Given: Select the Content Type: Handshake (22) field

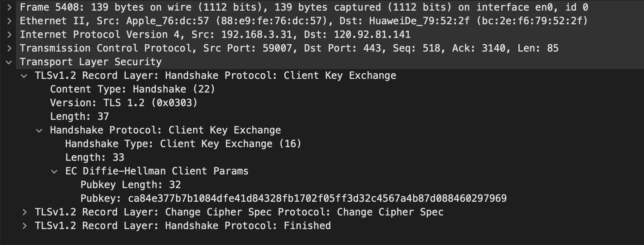Looking at the screenshot, I should 132,89.
